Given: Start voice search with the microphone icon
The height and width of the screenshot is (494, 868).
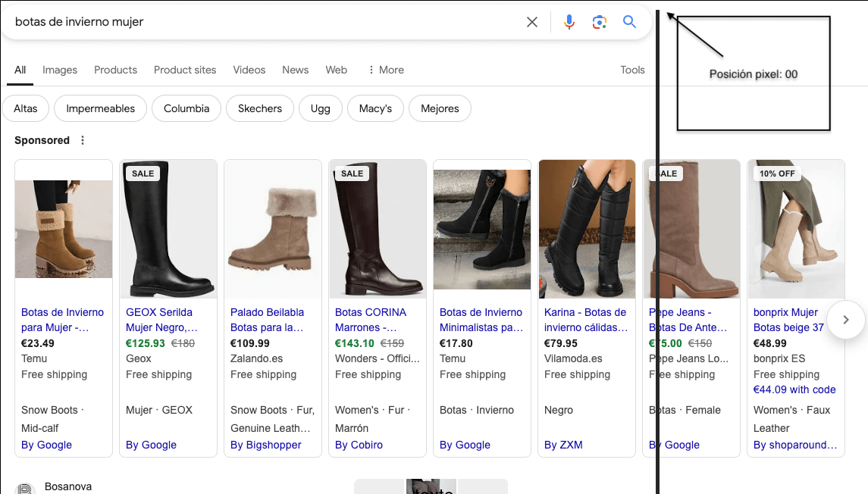Looking at the screenshot, I should pos(569,22).
